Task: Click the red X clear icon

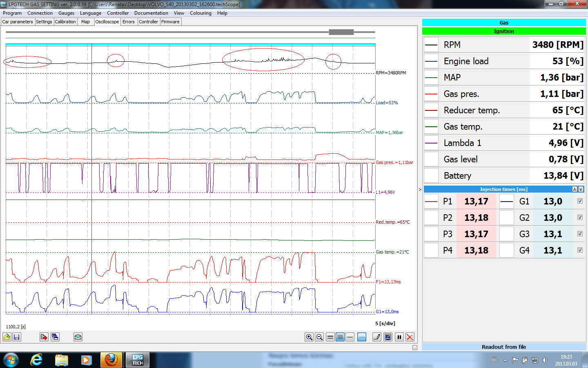Action: 410,337
